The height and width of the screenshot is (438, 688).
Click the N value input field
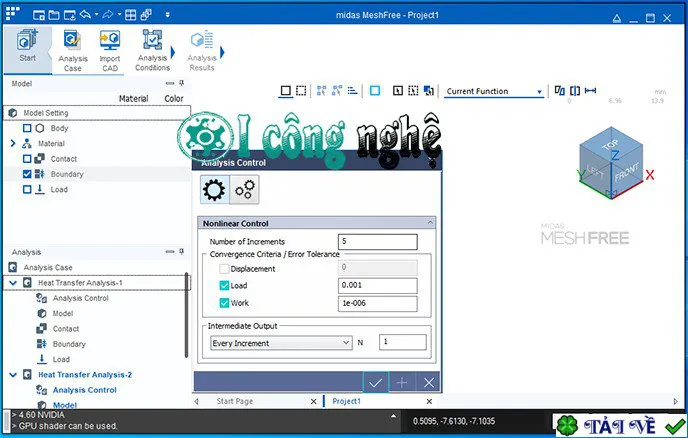[403, 342]
